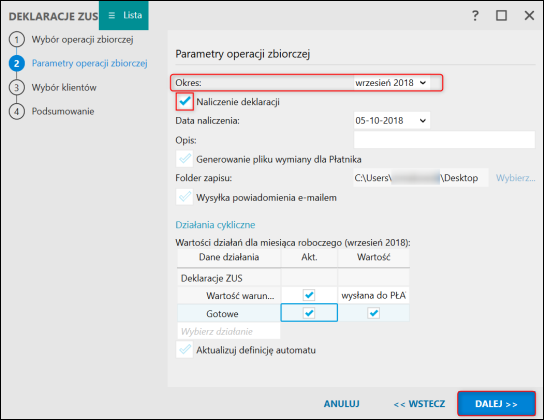The height and width of the screenshot is (420, 544).
Task: Toggle Naliczenie deklaracji checkbox
Action: coord(185,102)
